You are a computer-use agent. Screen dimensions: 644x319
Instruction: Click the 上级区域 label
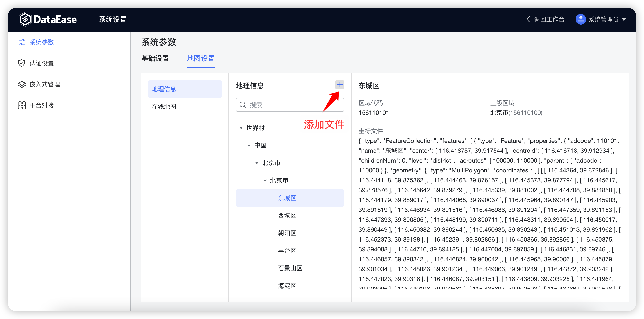tap(502, 103)
